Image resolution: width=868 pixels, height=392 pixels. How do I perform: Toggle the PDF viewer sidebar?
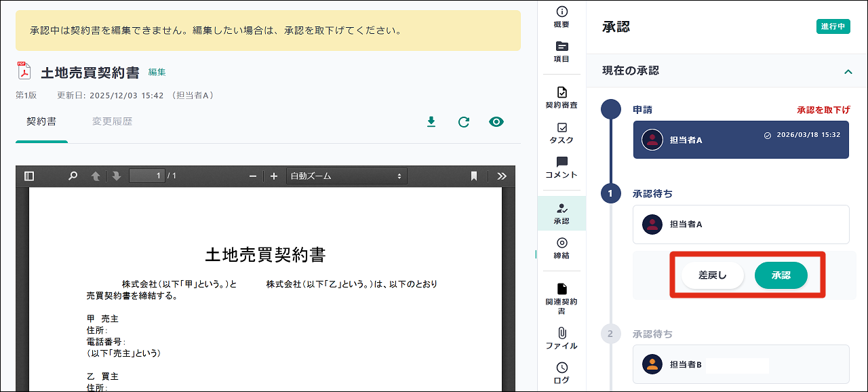(x=29, y=176)
